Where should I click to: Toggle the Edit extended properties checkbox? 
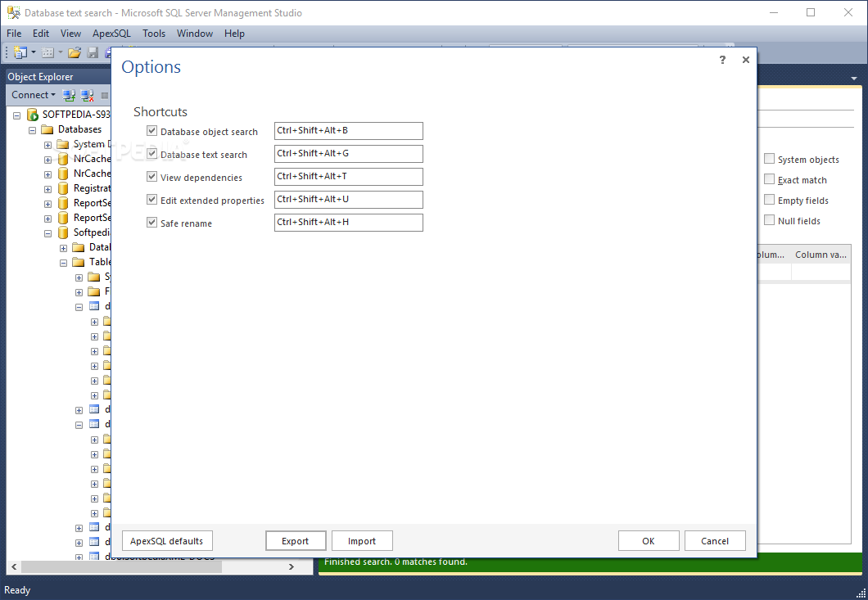151,199
